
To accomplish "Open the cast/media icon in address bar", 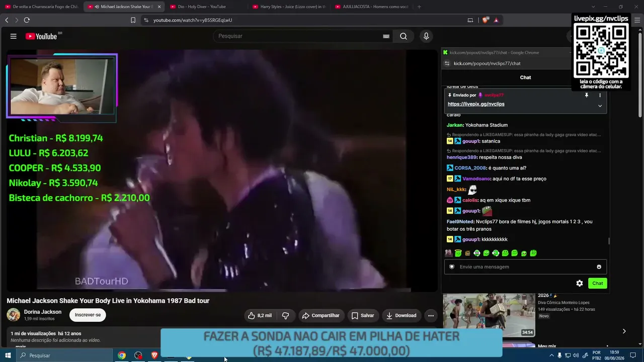I will click(x=470, y=20).
